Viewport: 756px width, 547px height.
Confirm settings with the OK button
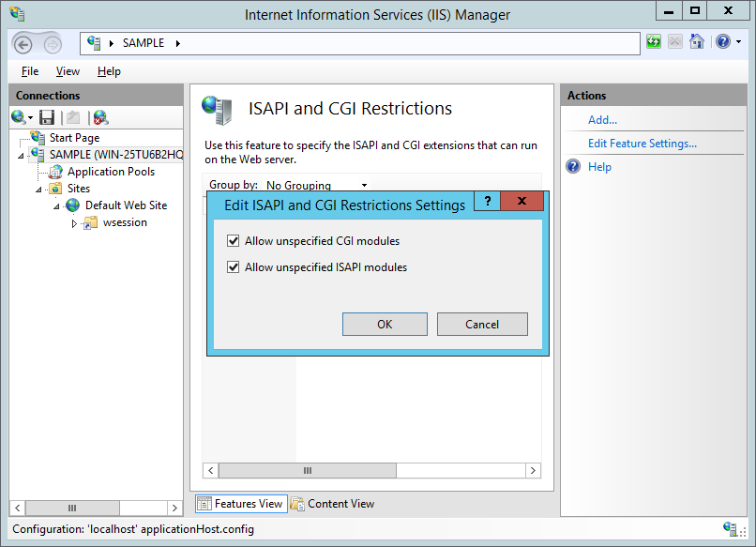pyautogui.click(x=385, y=324)
